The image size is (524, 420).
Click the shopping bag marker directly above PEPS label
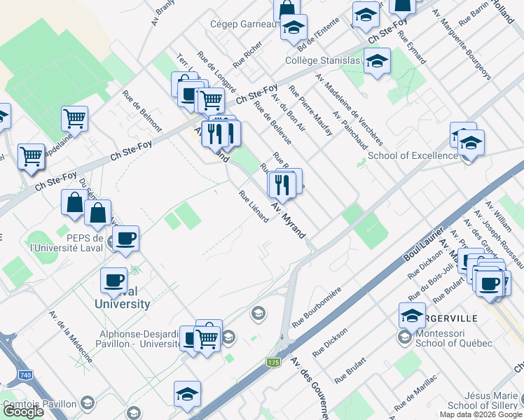(97, 213)
